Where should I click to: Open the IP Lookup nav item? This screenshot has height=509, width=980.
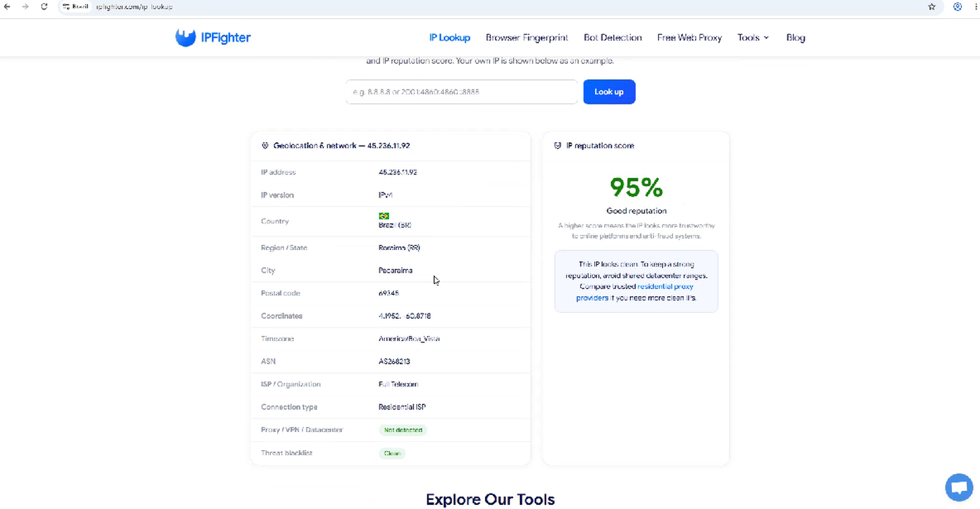tap(449, 38)
